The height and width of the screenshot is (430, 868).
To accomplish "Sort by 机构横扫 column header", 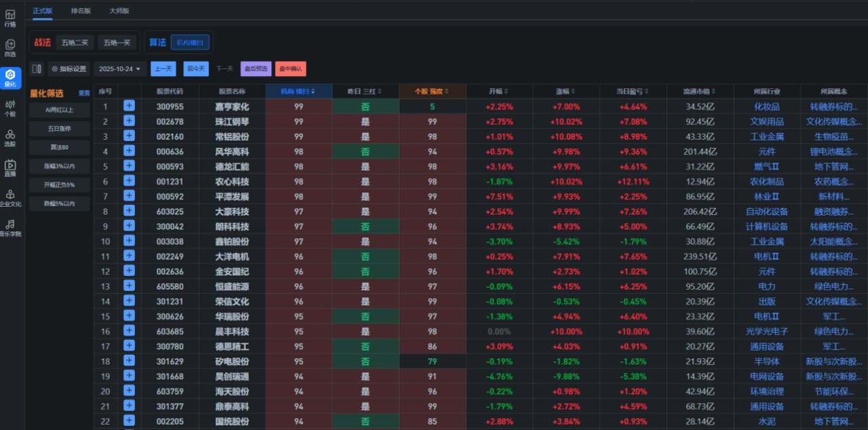I will click(x=298, y=91).
